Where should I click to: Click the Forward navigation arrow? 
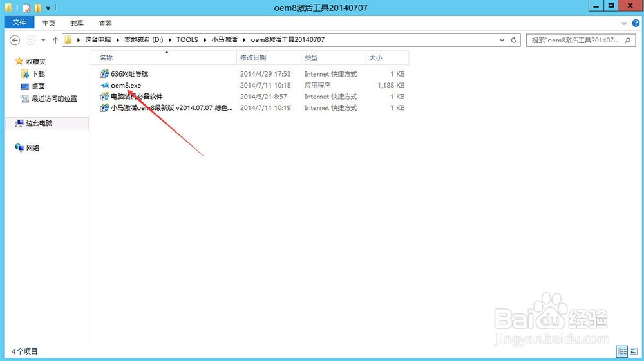point(31,40)
